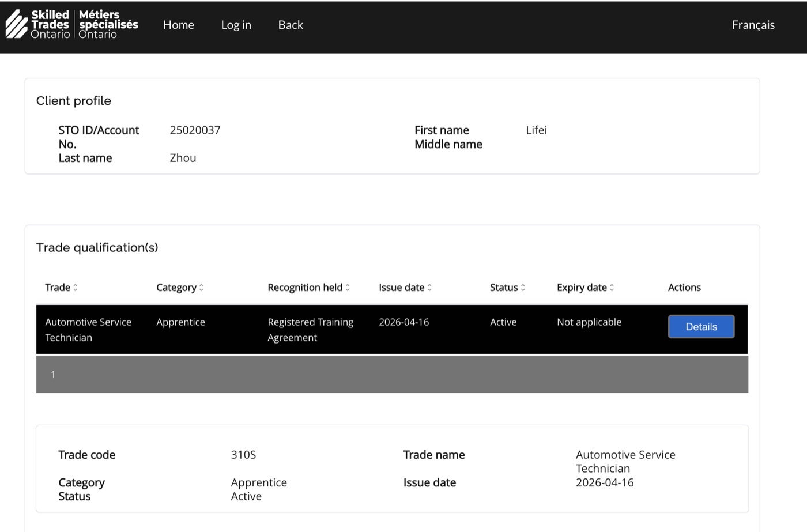Click the Expiry date column header

582,288
